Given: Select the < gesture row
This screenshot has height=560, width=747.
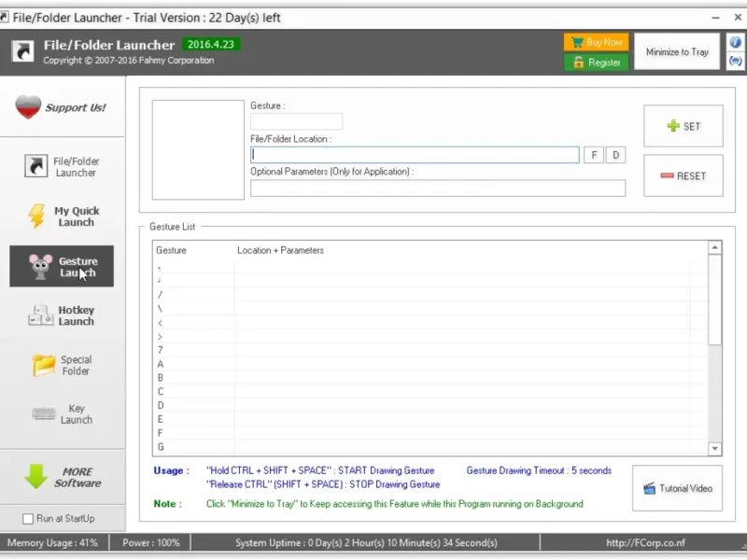Looking at the screenshot, I should tap(431, 322).
